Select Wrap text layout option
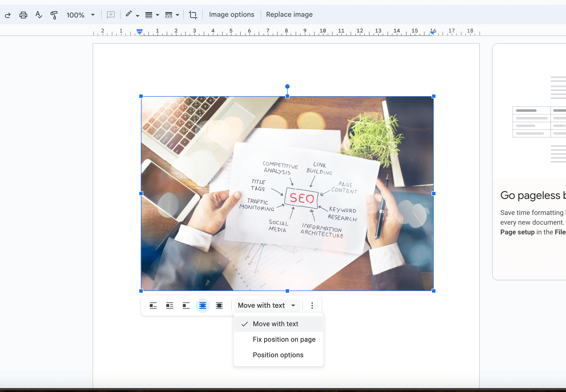566x392 pixels. point(169,306)
